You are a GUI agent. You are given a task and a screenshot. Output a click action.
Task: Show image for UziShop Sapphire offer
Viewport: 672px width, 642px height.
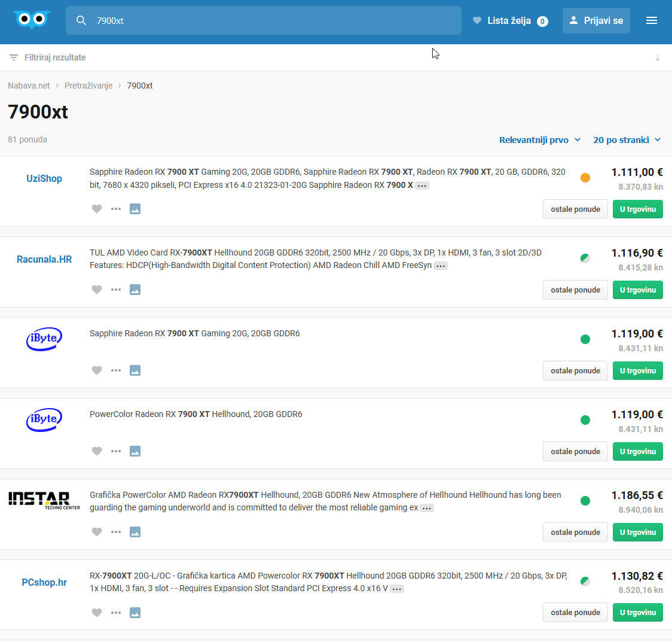135,209
